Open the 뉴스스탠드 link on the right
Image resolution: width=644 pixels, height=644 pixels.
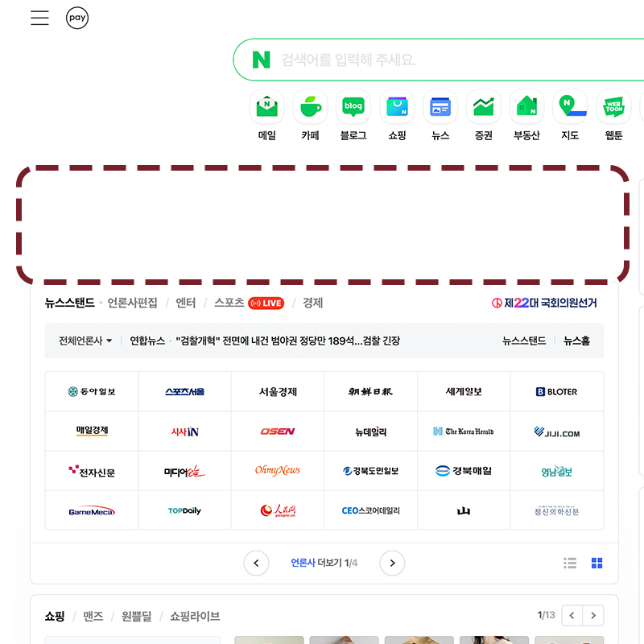coord(524,341)
